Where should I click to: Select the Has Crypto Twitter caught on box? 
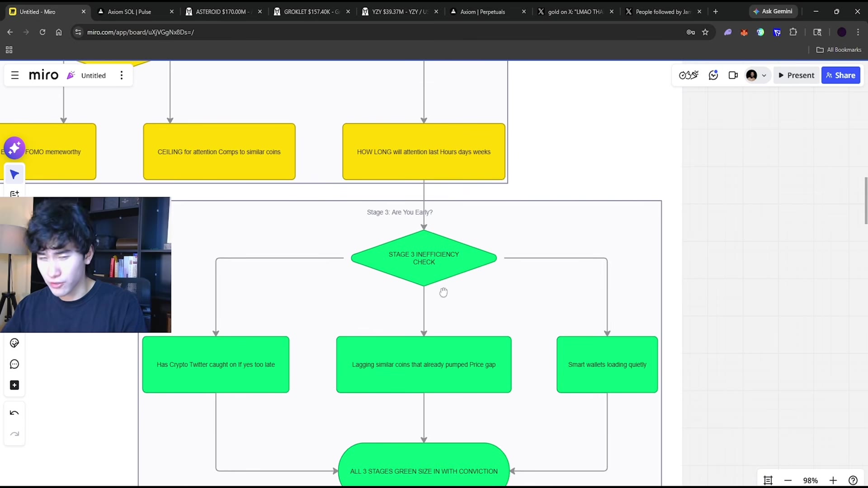pyautogui.click(x=216, y=365)
